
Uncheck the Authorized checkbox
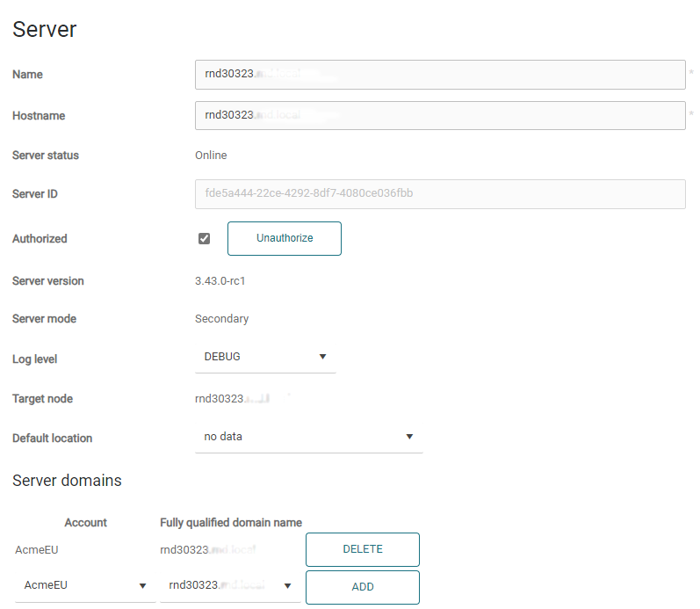pyautogui.click(x=205, y=239)
